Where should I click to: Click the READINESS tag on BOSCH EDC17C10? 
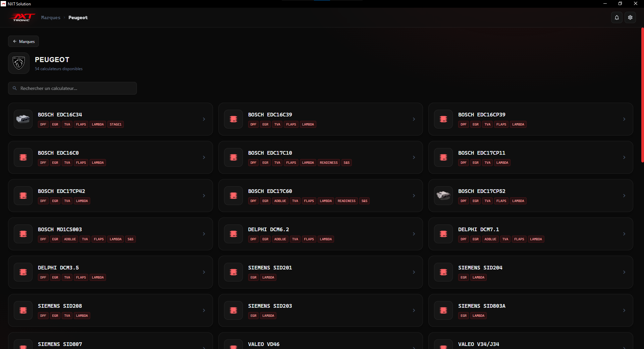(x=329, y=163)
